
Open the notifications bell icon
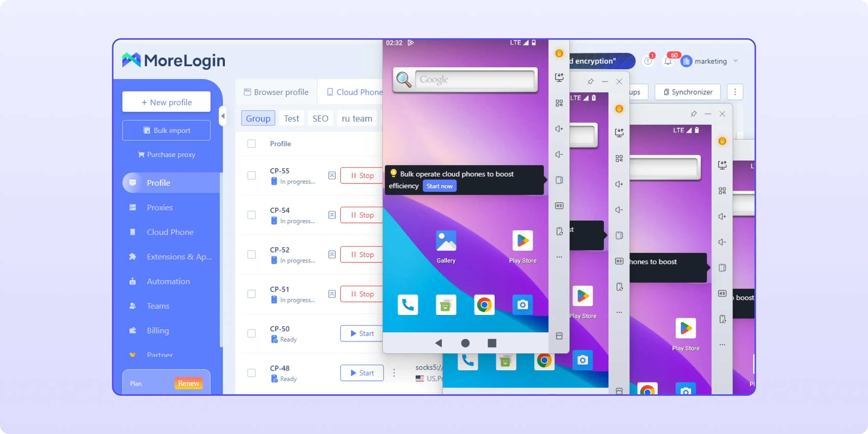(668, 61)
